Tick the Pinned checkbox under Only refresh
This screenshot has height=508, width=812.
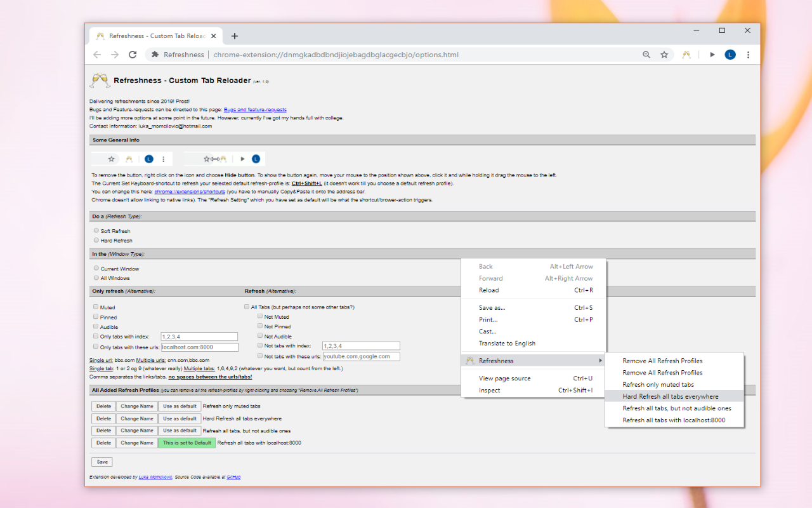pyautogui.click(x=96, y=316)
